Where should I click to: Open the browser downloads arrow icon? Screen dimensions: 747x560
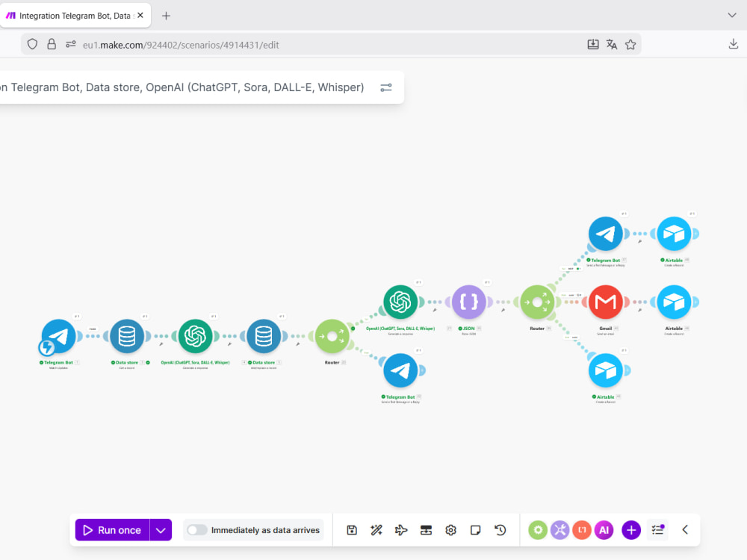[734, 44]
